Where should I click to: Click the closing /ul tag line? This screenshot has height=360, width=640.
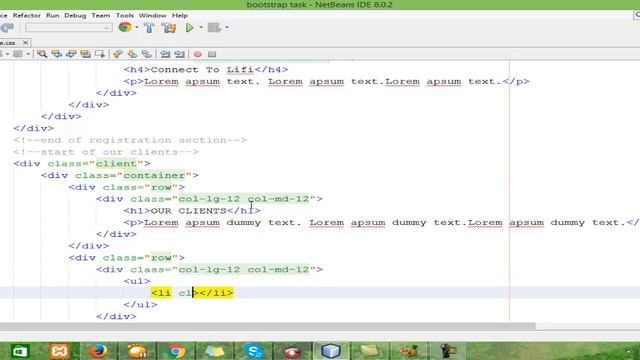(x=140, y=304)
